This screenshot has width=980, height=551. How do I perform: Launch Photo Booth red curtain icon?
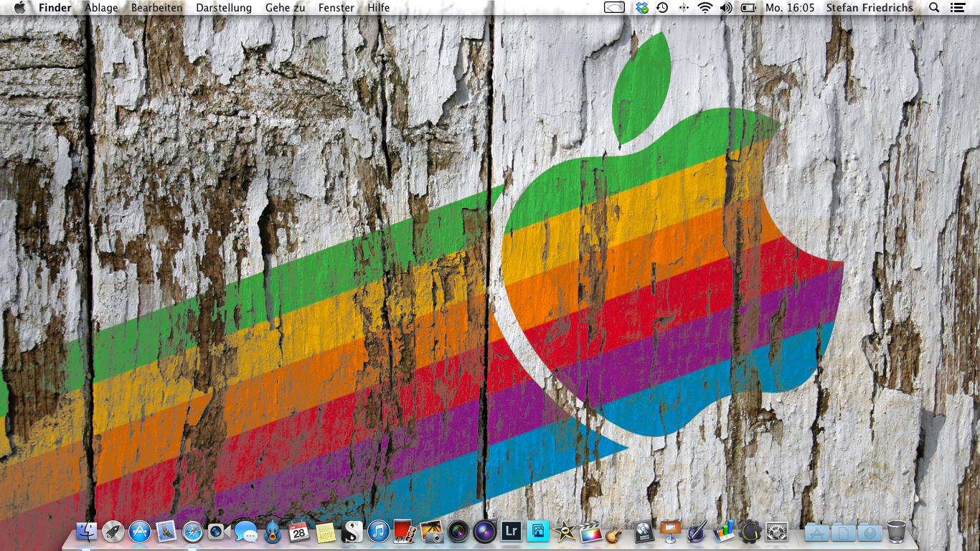point(405,532)
